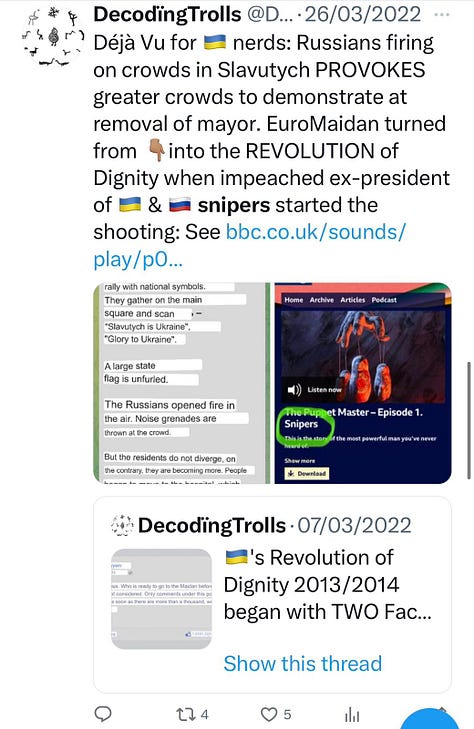Open quoted tweet dated 07/03/2022
This screenshot has width=474, height=729.
[272, 594]
